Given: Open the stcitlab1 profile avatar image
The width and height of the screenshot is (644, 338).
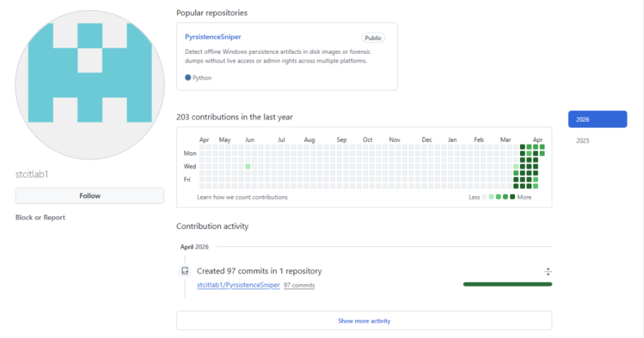Looking at the screenshot, I should pos(90,85).
